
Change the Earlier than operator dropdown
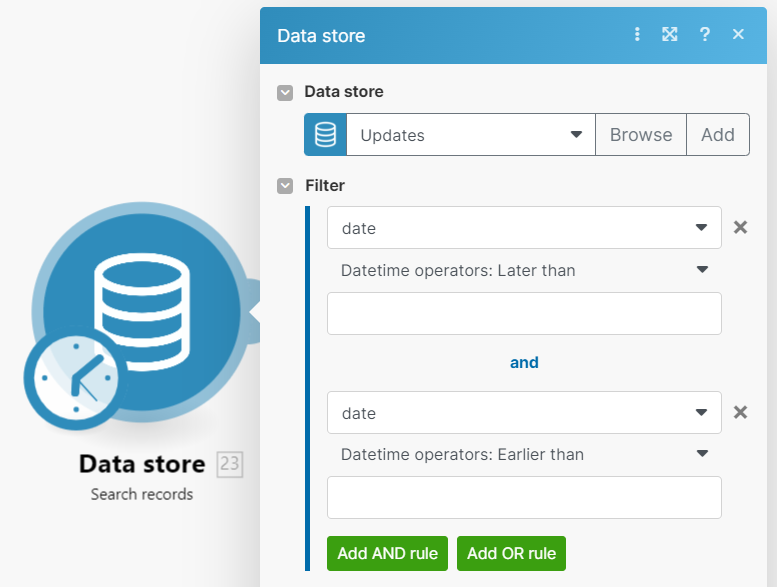coord(523,454)
